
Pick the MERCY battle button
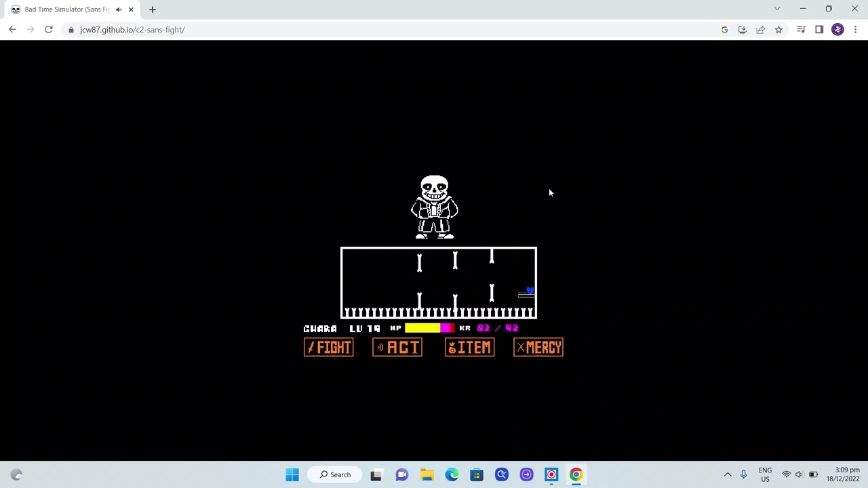[x=538, y=348]
